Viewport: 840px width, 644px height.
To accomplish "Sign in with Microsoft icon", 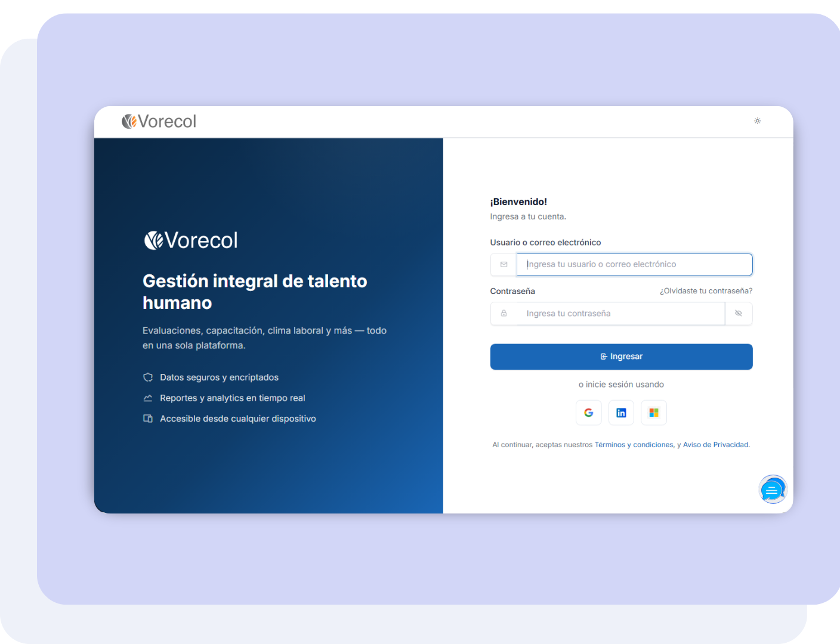I will click(654, 413).
